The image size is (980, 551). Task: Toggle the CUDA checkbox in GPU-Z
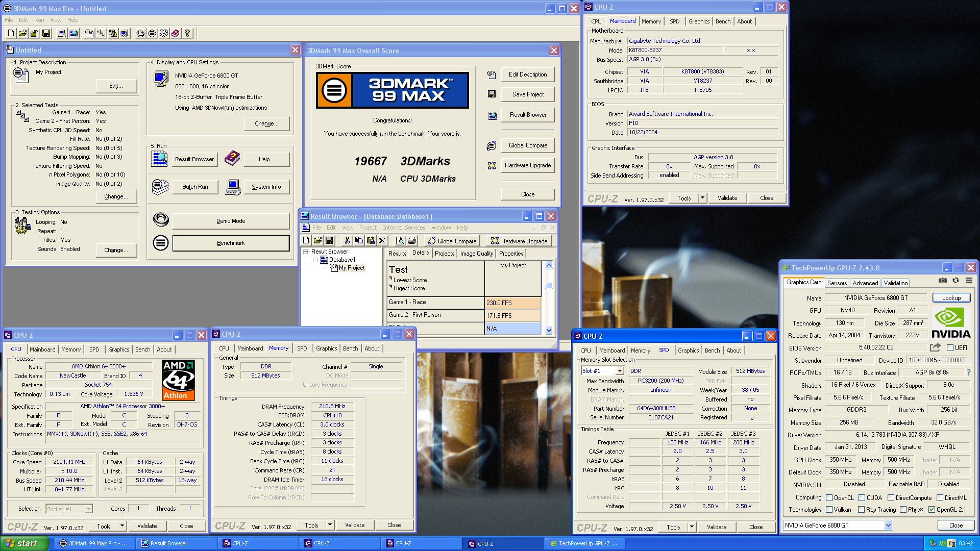(x=862, y=498)
